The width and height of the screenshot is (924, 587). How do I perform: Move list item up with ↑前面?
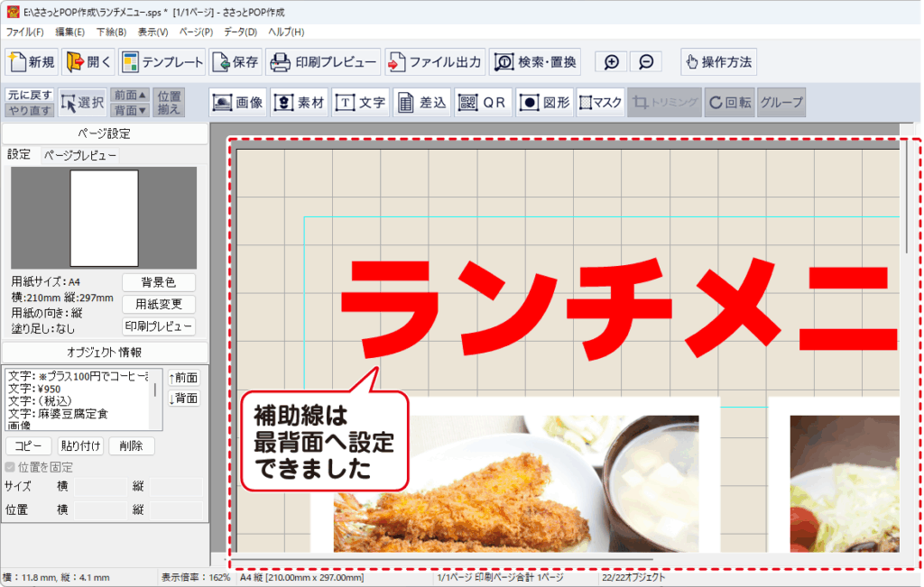tap(184, 378)
